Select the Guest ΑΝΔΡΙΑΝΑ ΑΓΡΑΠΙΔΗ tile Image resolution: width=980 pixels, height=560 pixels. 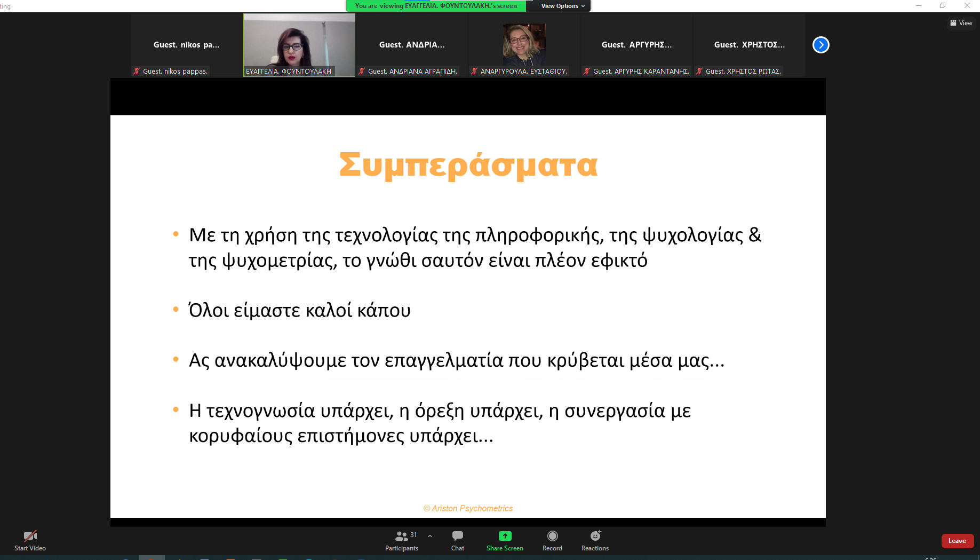click(x=412, y=45)
